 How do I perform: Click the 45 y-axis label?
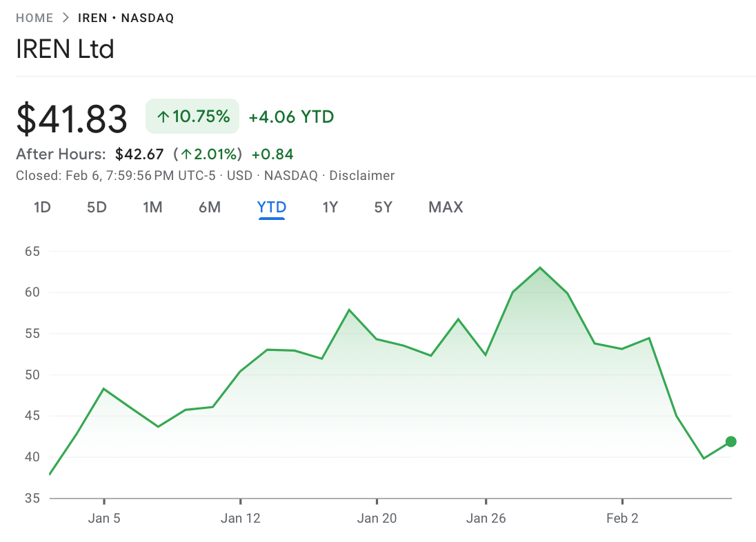(32, 416)
